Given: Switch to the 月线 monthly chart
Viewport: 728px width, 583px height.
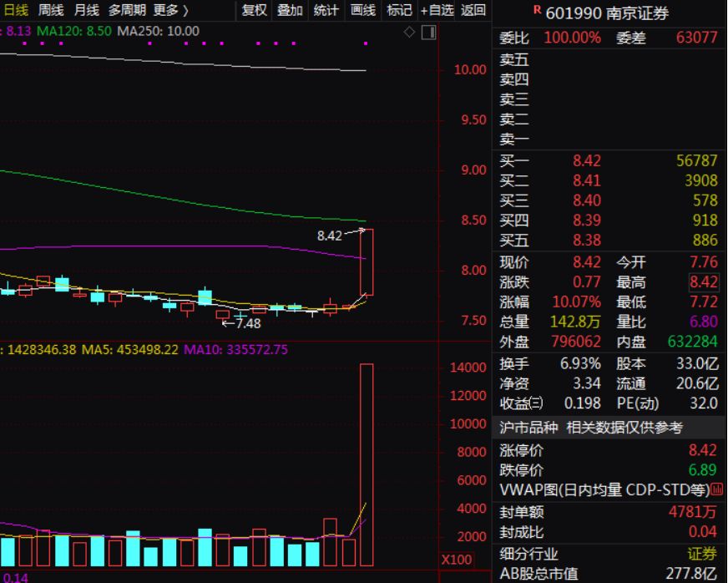Looking at the screenshot, I should tap(86, 10).
